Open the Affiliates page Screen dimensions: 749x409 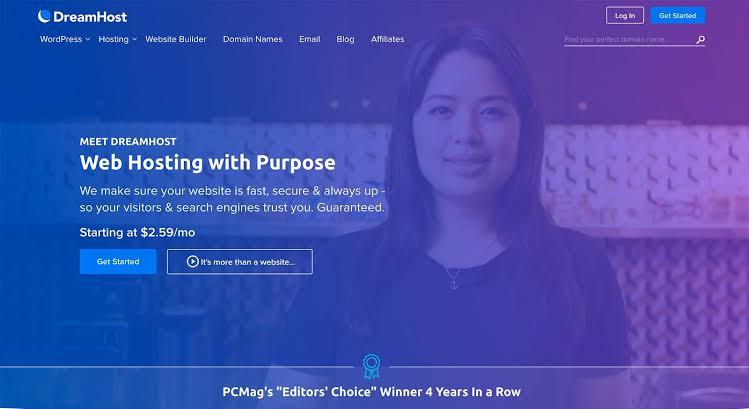tap(387, 39)
